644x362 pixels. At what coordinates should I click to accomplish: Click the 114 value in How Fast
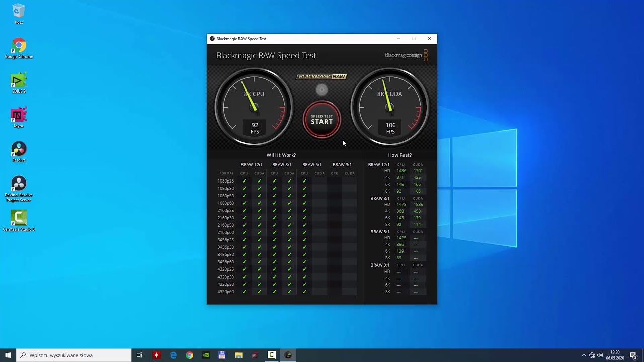click(x=417, y=225)
